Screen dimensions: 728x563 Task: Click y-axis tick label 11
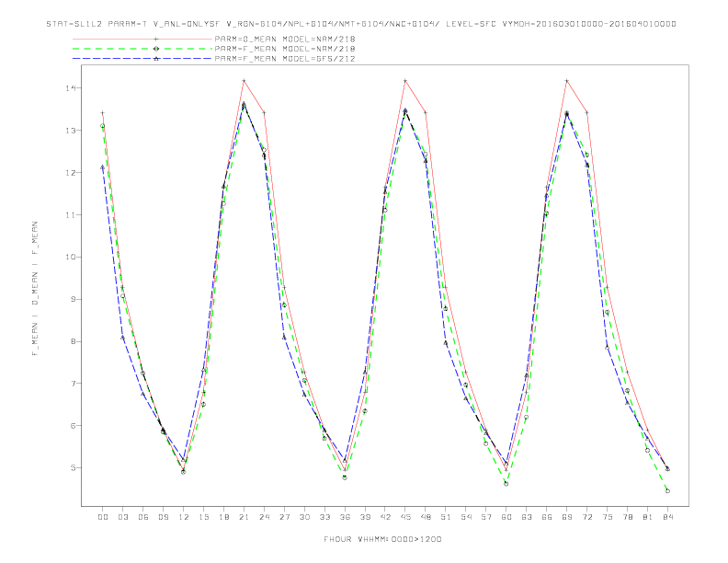pos(71,215)
